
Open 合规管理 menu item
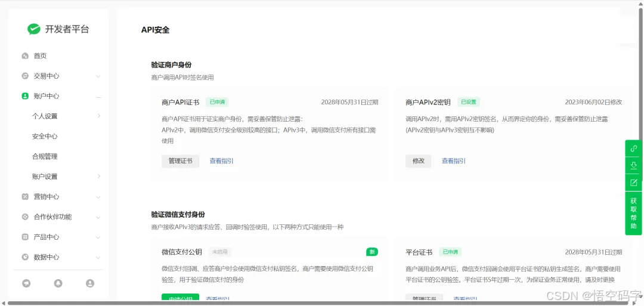(45, 156)
